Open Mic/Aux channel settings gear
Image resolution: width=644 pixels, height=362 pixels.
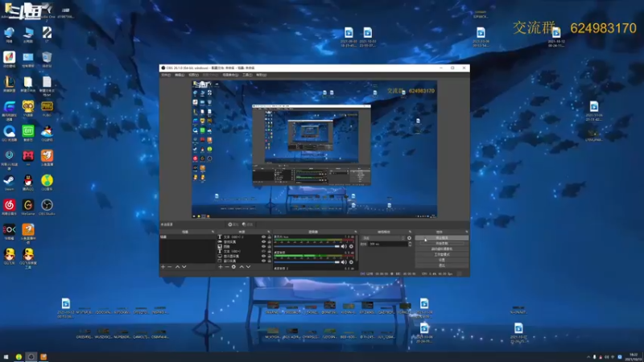click(x=351, y=247)
